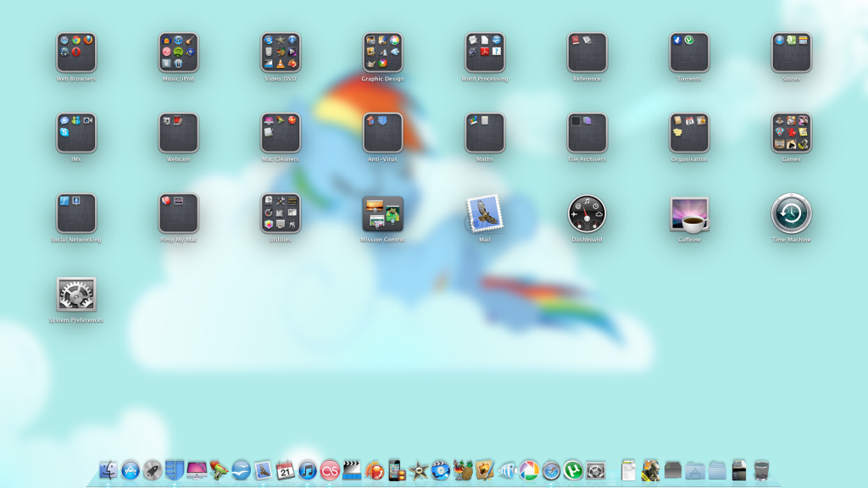Open iCal calendar showing 21 in Dock

click(285, 470)
